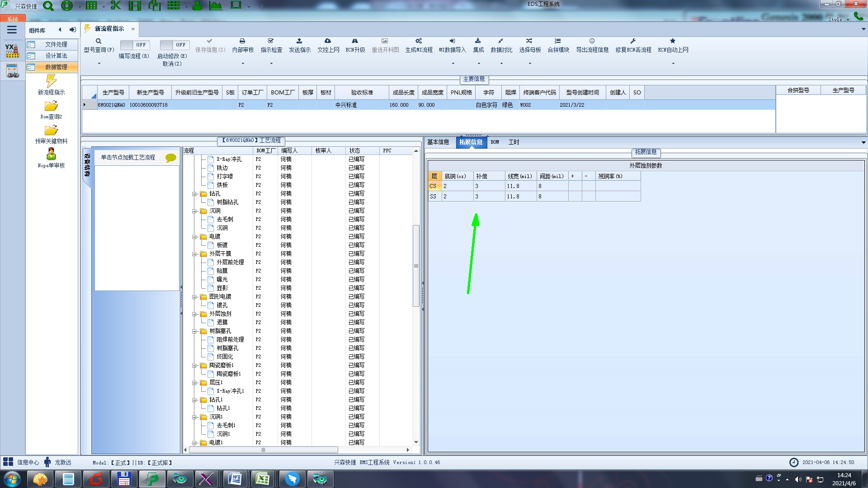
Task: Click the 型号查询 search icon
Action: (99, 41)
